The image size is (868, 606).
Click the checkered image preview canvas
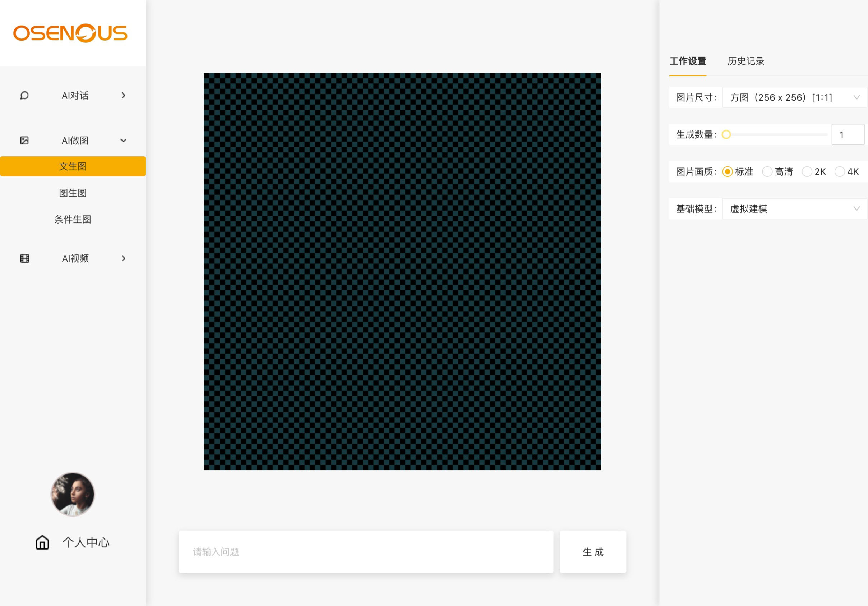tap(402, 272)
